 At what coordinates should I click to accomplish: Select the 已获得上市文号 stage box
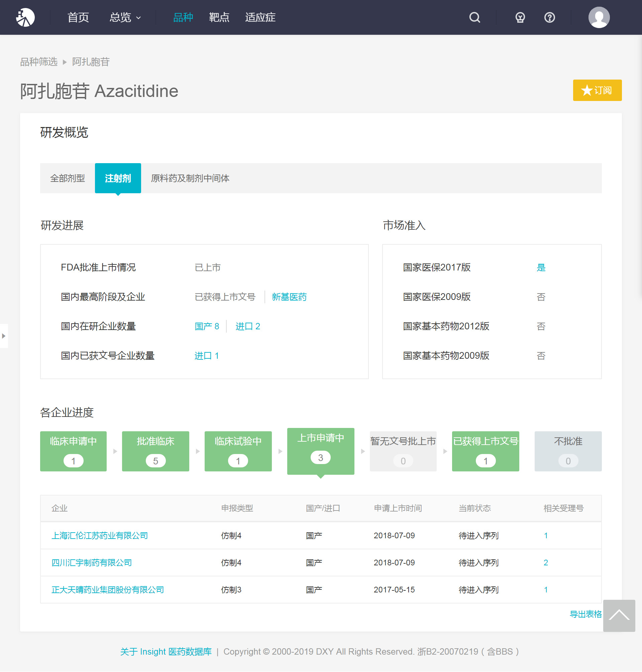coord(485,451)
